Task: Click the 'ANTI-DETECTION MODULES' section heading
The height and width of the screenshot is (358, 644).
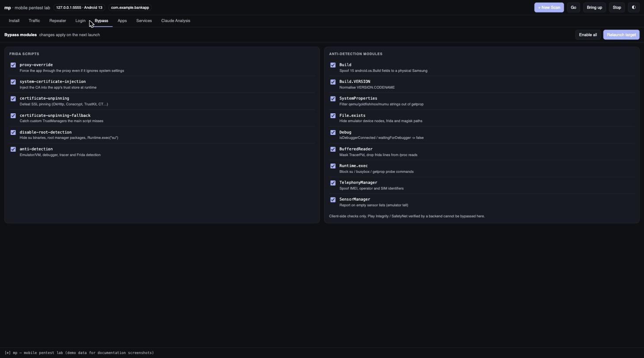Action: point(356,54)
